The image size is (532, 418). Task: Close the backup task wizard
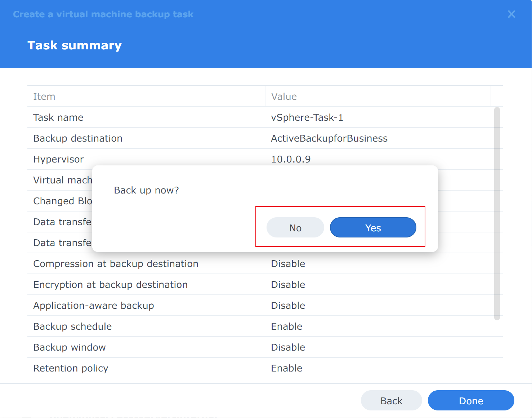[511, 14]
